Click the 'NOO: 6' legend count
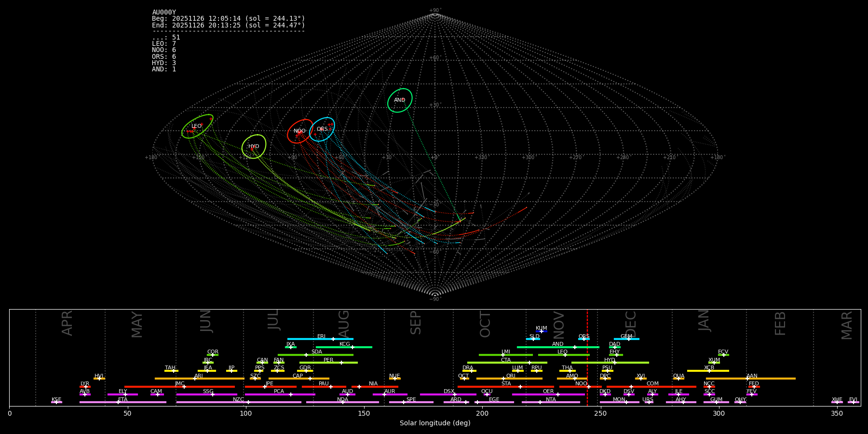 pyautogui.click(x=164, y=50)
